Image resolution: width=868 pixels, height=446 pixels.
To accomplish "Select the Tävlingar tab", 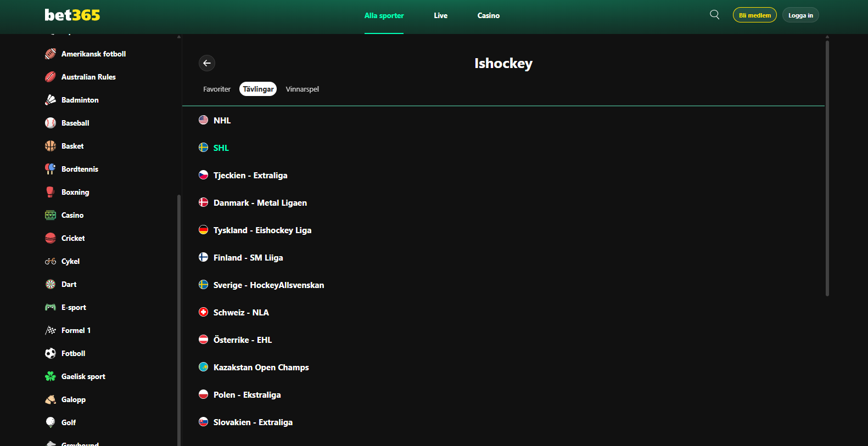I will 258,89.
